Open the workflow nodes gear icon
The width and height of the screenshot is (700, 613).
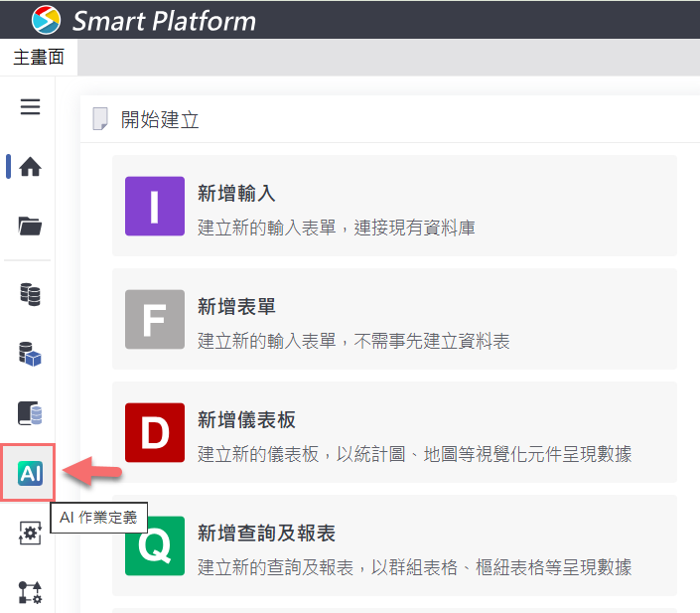pos(30,592)
